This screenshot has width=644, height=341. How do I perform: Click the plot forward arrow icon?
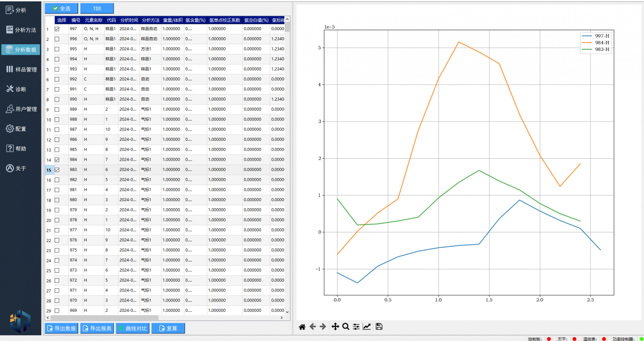click(323, 326)
